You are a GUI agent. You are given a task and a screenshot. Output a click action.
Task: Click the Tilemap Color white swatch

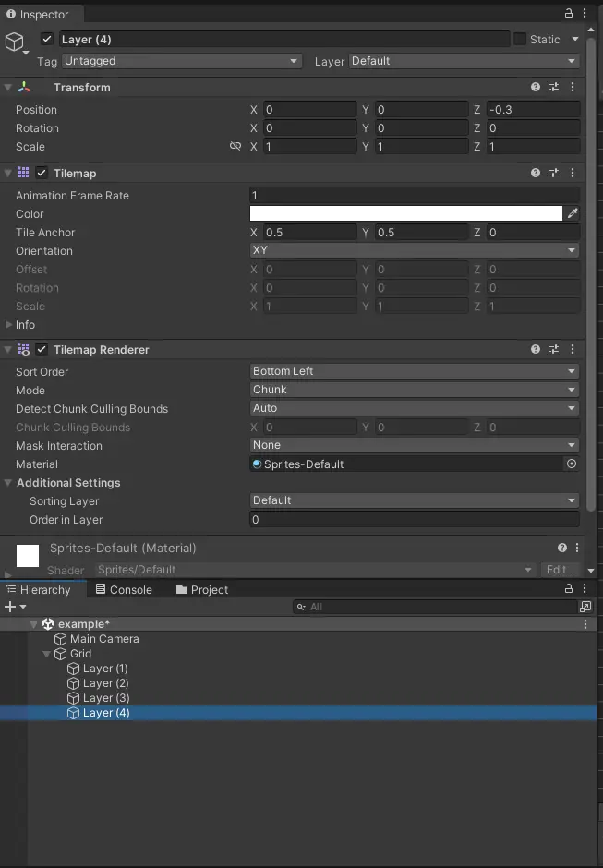point(406,213)
